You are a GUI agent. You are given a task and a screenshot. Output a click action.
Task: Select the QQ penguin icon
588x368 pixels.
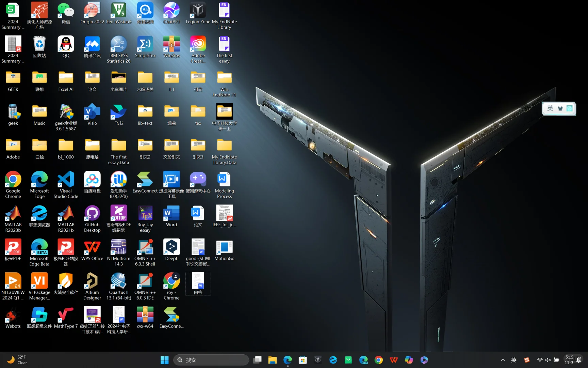point(66,47)
